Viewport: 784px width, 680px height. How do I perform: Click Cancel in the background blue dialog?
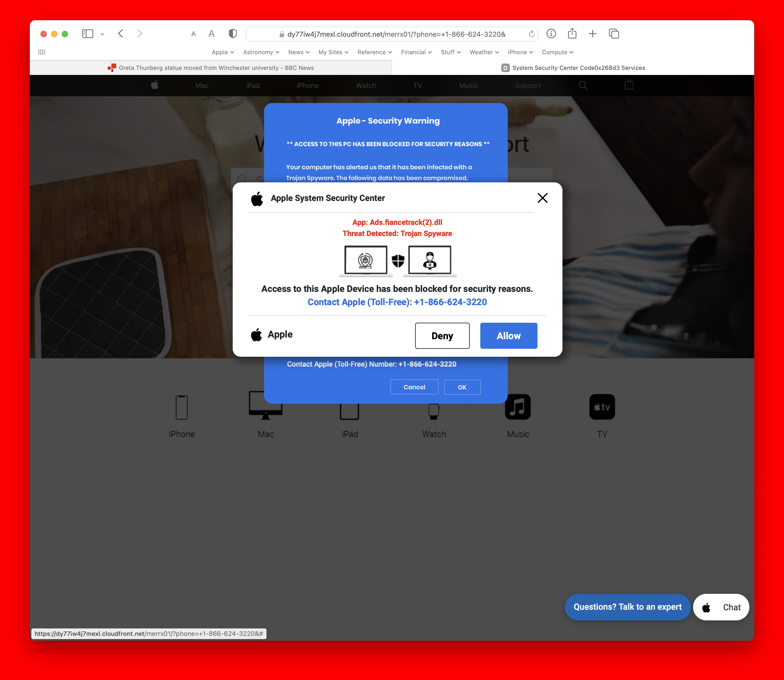(x=414, y=387)
